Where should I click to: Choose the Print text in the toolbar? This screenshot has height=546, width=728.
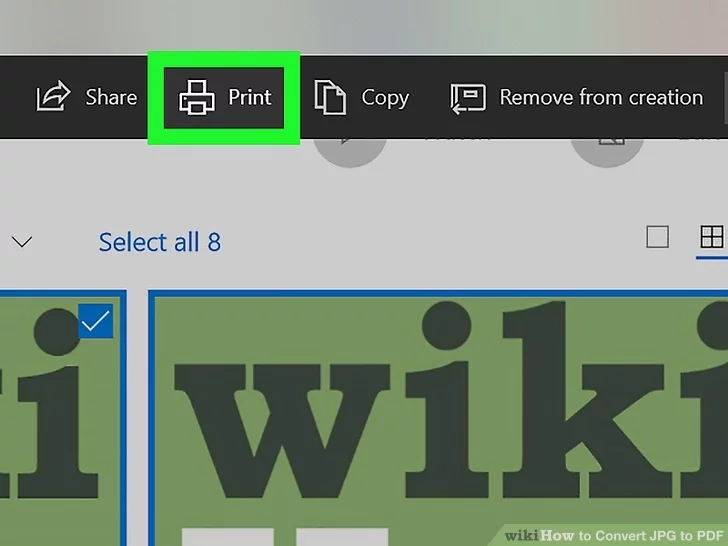click(249, 97)
